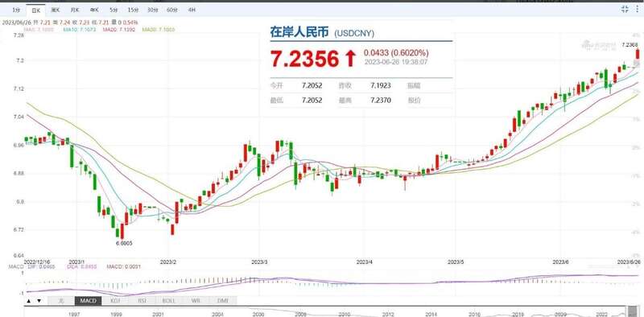Viewport: 644px width, 317px height.
Task: Click the latest red candlestick near 7.2368
Action: (638, 54)
